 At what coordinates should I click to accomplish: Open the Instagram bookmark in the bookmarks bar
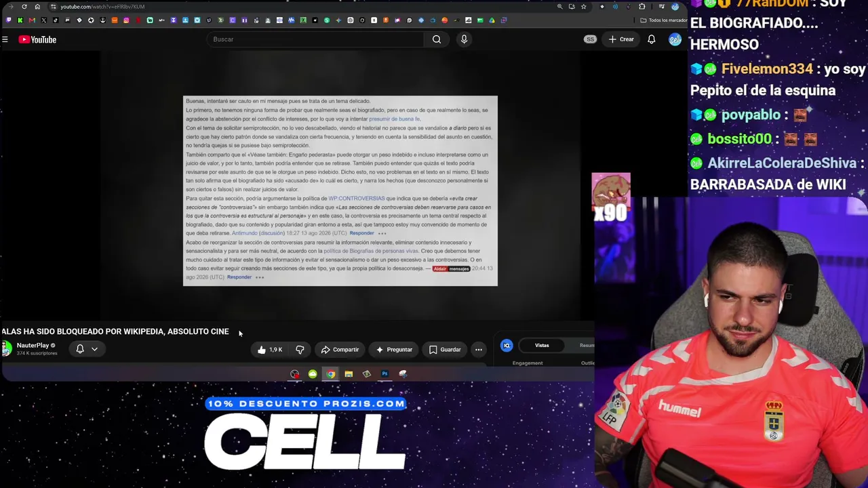(x=126, y=20)
